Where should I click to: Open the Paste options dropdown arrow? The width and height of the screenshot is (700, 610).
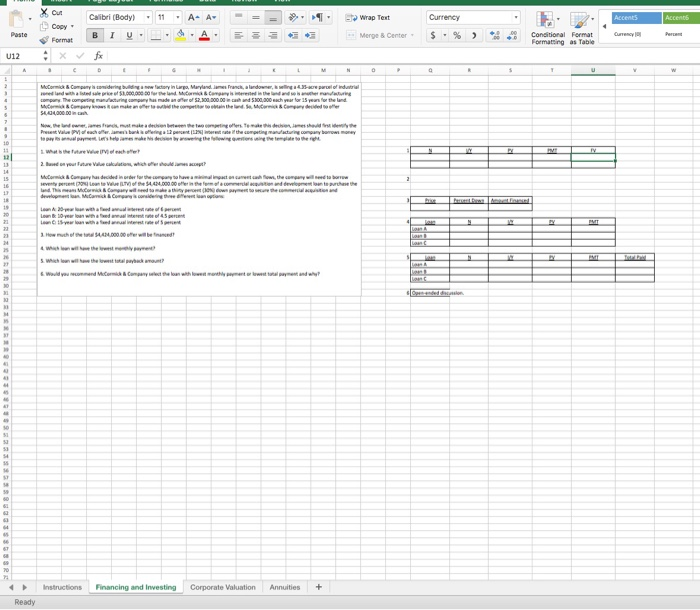click(x=30, y=19)
